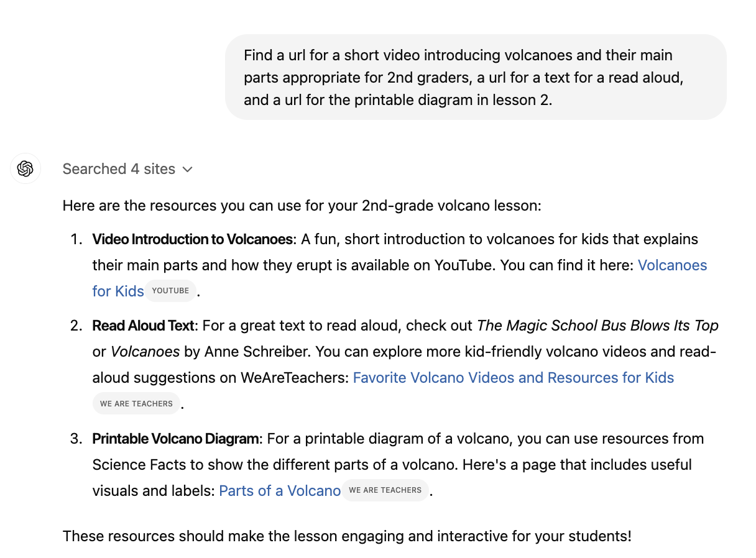
Task: Open the Parts of a Volcano link
Action: (279, 491)
